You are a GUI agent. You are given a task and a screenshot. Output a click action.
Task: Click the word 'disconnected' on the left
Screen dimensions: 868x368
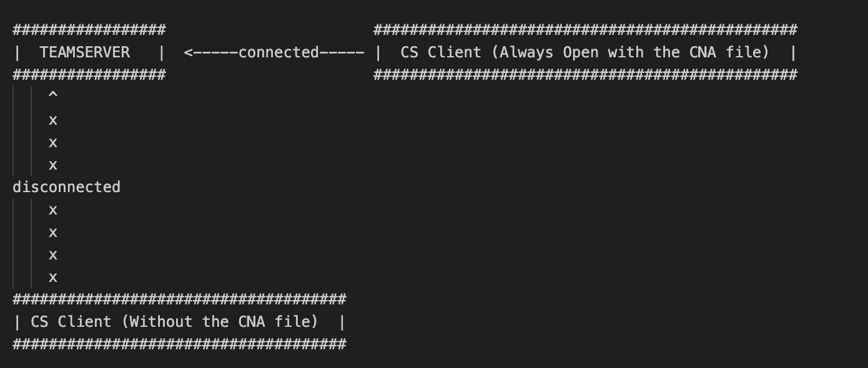(66, 187)
